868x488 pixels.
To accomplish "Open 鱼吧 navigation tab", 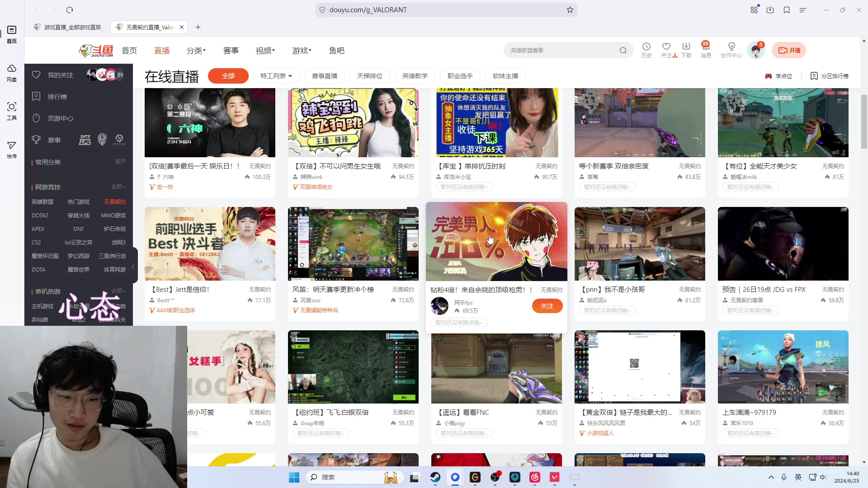I will (337, 51).
